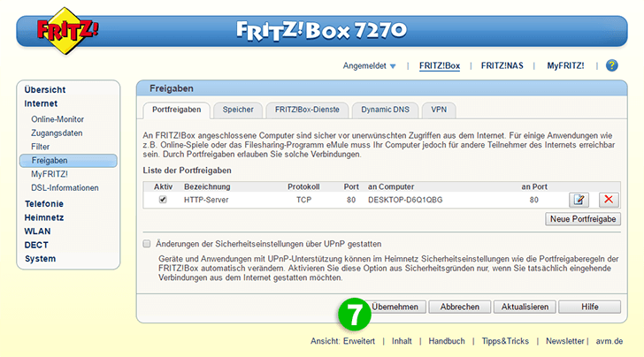Open Zugangsdaten in the sidebar

57,133
